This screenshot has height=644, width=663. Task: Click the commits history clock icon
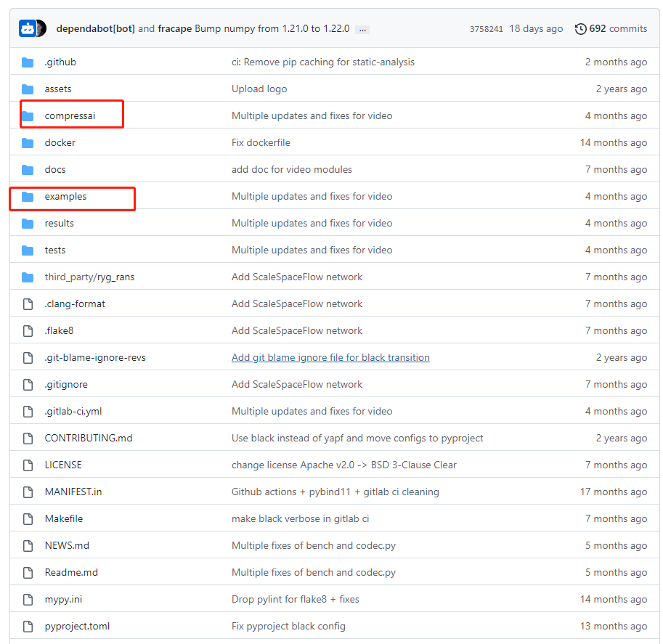580,29
